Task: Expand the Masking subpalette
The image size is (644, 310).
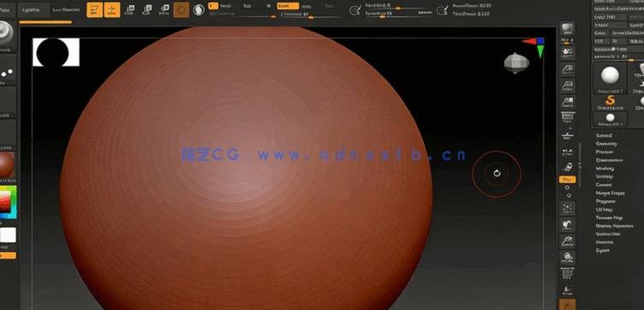Action: click(x=605, y=169)
